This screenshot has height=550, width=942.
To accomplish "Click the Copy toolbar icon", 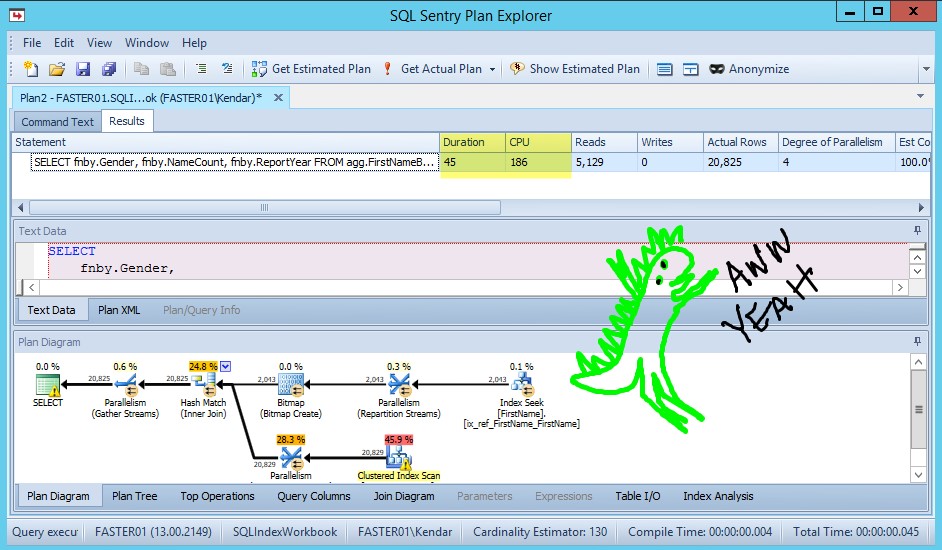I will tap(141, 69).
